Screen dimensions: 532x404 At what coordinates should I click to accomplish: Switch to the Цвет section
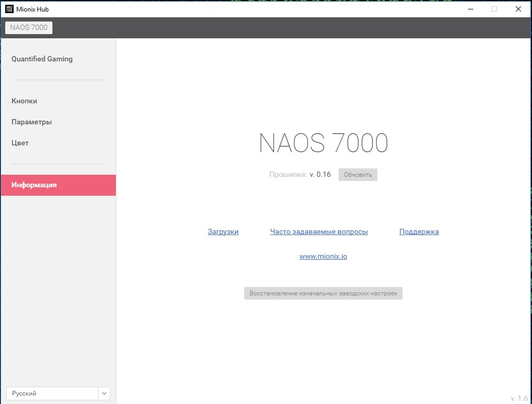(x=20, y=143)
